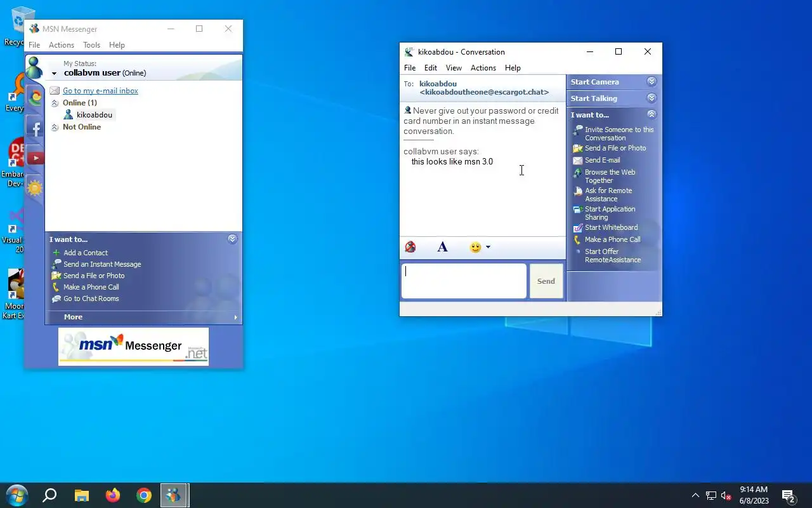The image size is (812, 508).
Task: Click 'collabvm user' display name
Action: [92, 73]
